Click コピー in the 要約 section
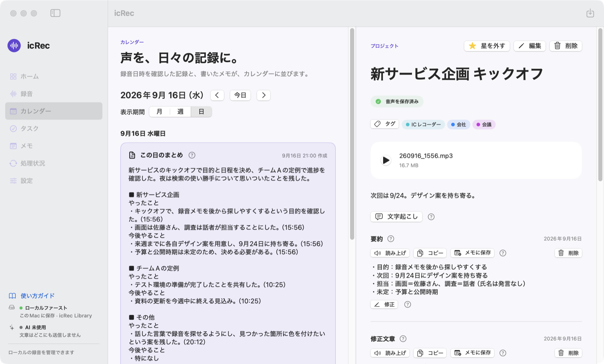 click(x=430, y=253)
